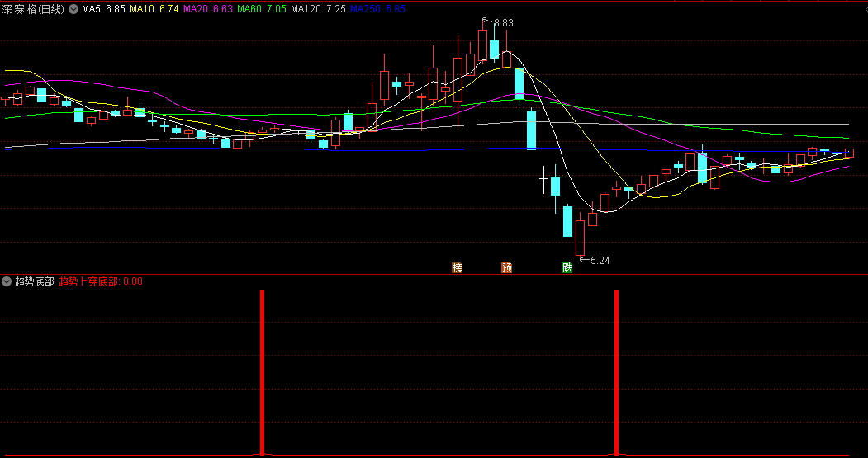The height and width of the screenshot is (458, 868).
Task: Click the 预 marker icon
Action: [x=506, y=267]
